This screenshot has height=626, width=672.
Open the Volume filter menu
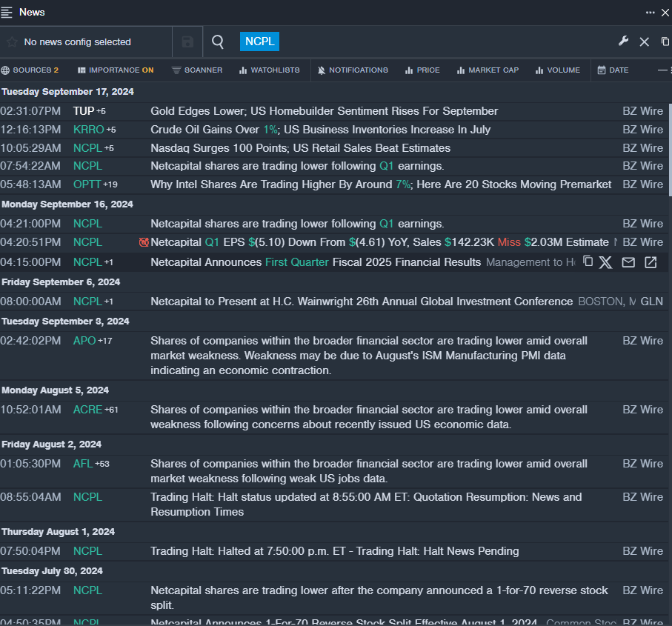557,70
